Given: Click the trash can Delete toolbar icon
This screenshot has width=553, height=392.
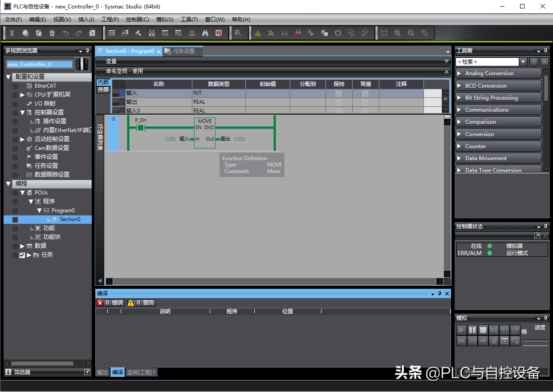Looking at the screenshot, I should [52, 33].
